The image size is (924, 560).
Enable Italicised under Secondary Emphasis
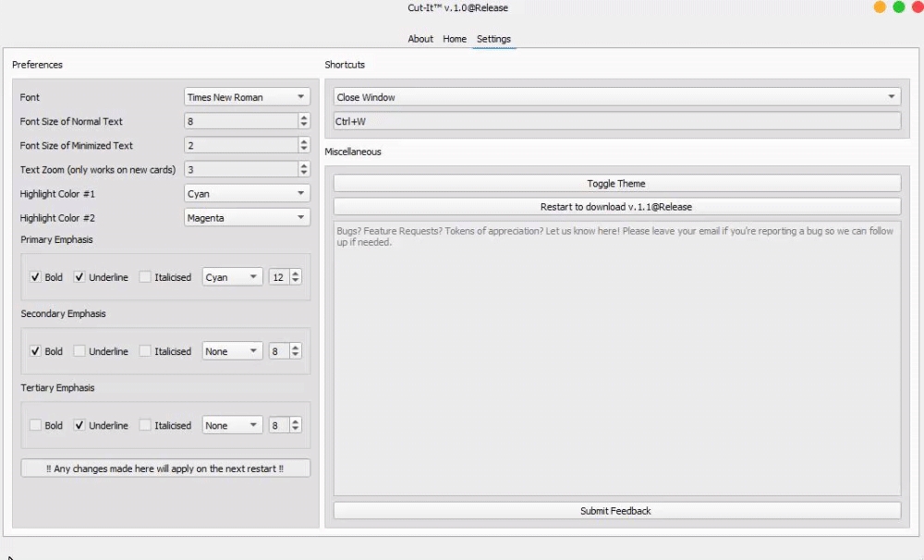pyautogui.click(x=145, y=351)
